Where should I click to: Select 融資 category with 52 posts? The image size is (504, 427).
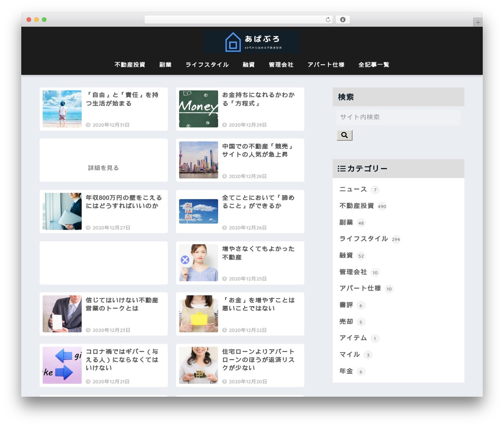click(x=346, y=256)
